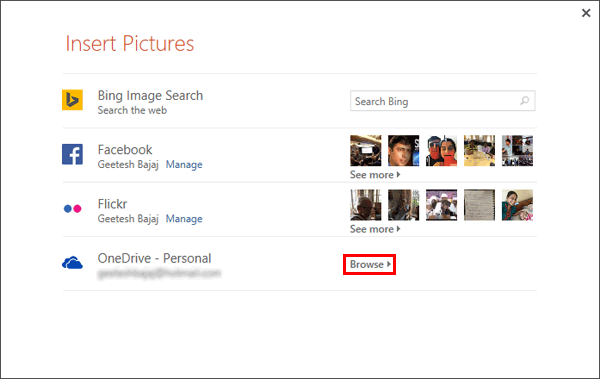Select first Facebook photo thumbnail

tap(366, 150)
